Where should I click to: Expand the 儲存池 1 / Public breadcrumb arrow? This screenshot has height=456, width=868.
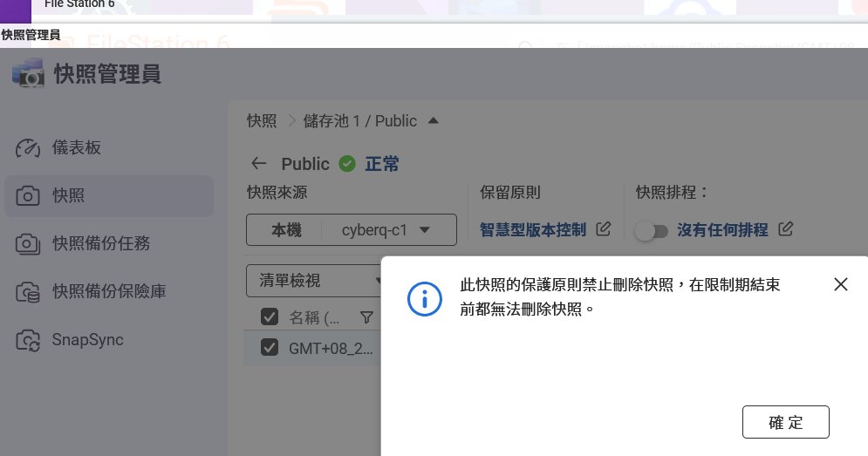click(x=434, y=120)
